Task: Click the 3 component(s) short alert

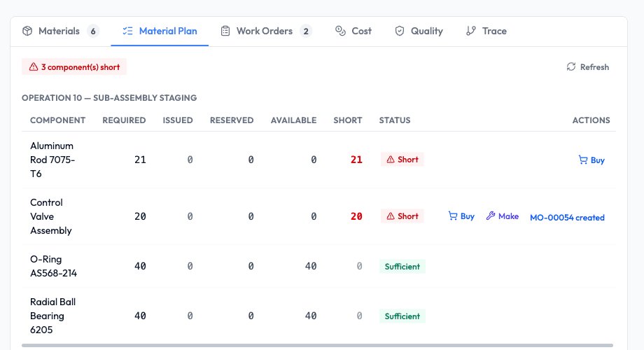Action: (74, 67)
